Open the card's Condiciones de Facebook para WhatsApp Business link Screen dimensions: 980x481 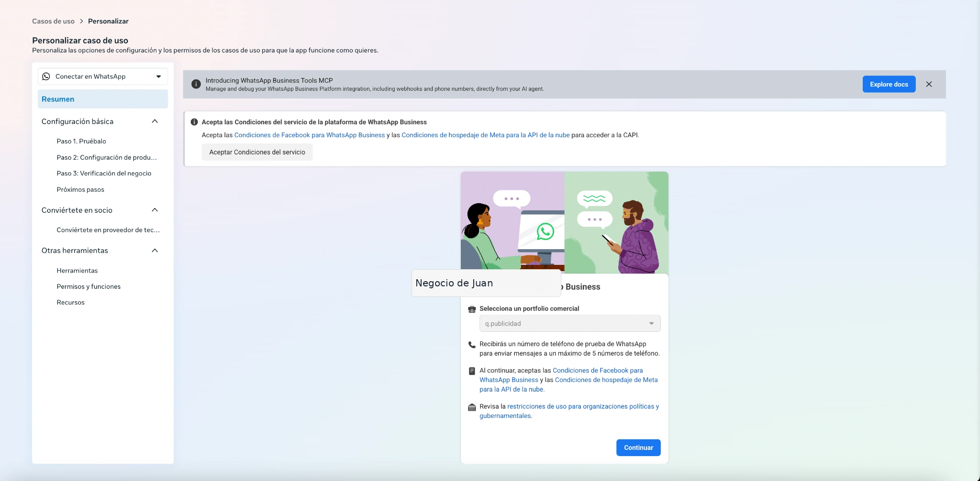[x=562, y=375]
